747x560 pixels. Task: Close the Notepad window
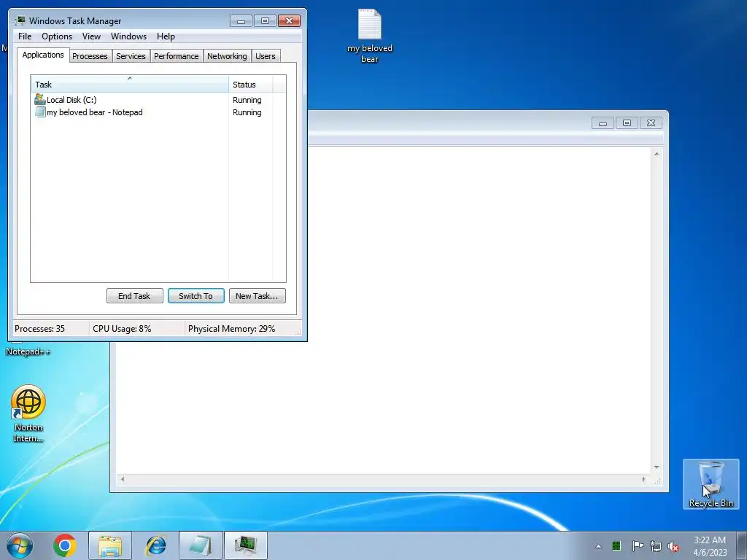coord(651,123)
